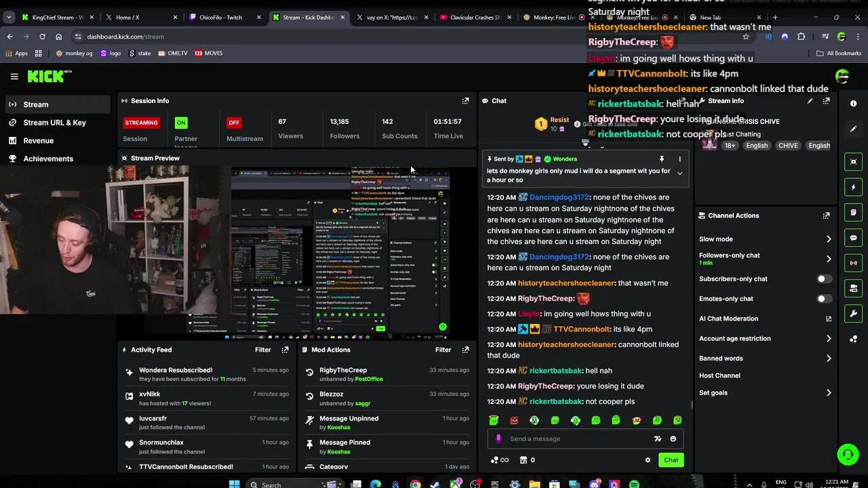Open Steam from the taskbar

(435, 484)
